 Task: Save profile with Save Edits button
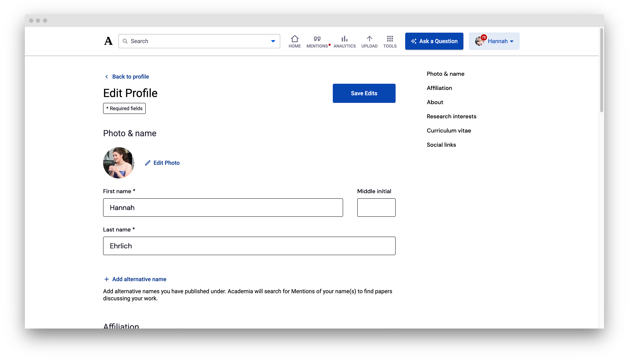(x=364, y=93)
